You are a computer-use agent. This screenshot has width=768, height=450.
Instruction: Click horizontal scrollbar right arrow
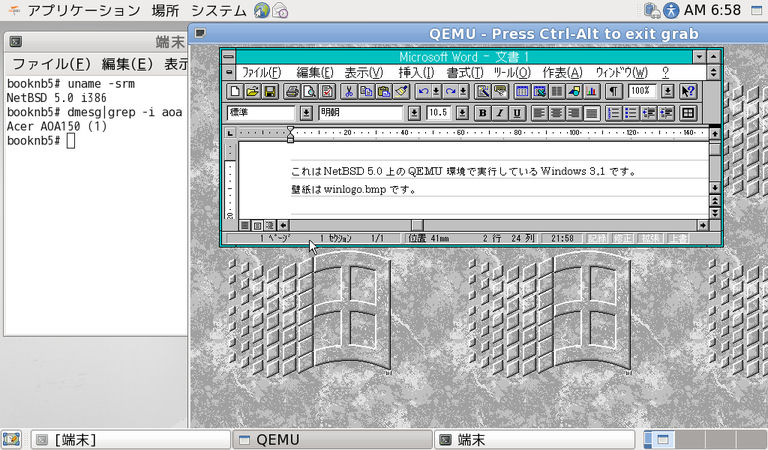pos(703,225)
